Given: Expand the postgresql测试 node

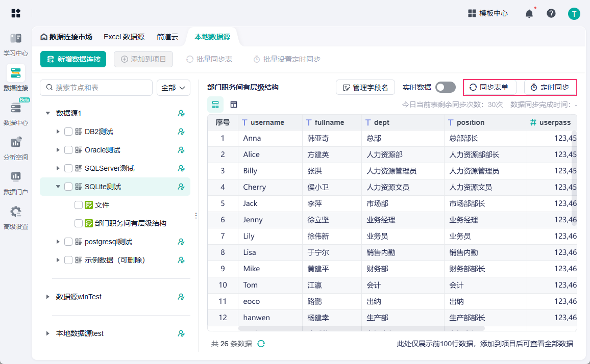Looking at the screenshot, I should pyautogui.click(x=58, y=242).
